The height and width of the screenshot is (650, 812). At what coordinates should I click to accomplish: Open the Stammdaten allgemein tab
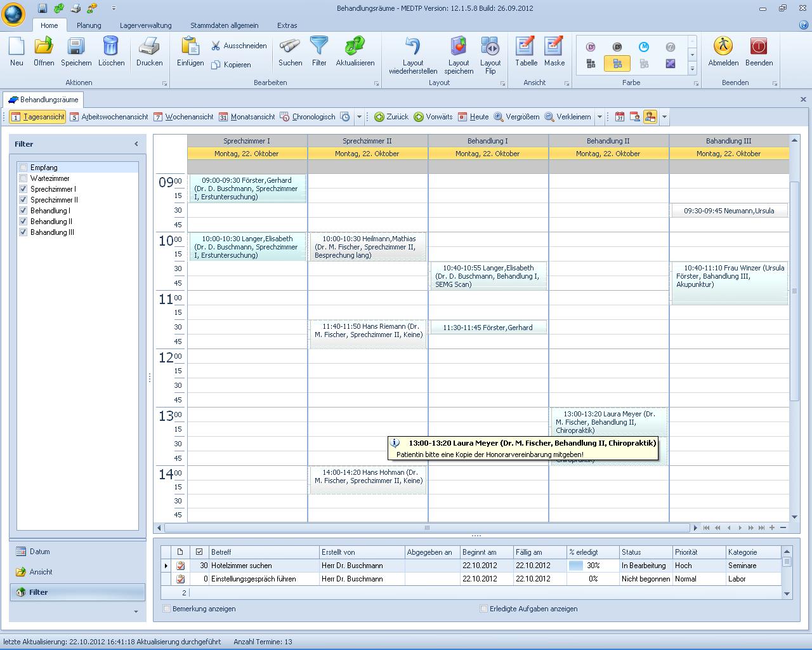tap(224, 25)
